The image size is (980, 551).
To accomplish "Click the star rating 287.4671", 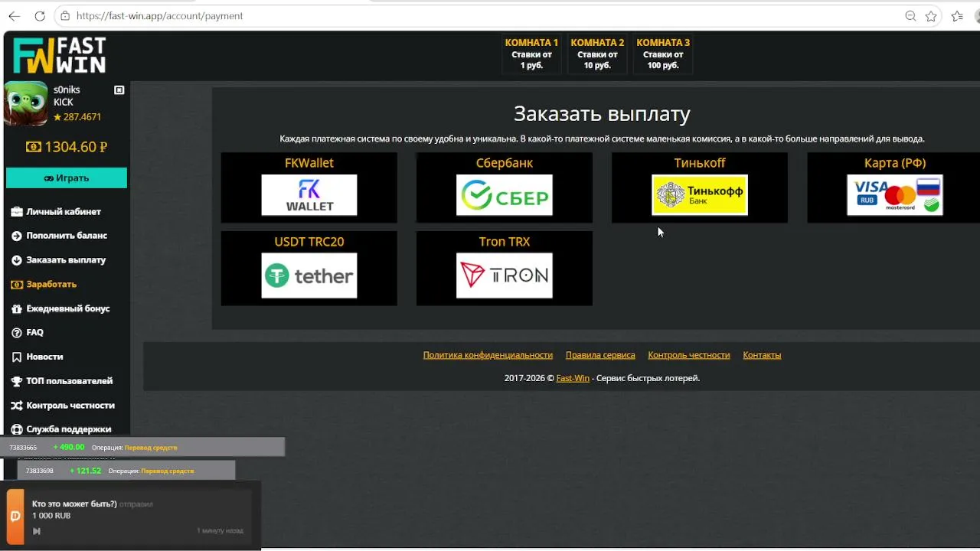I will point(77,117).
